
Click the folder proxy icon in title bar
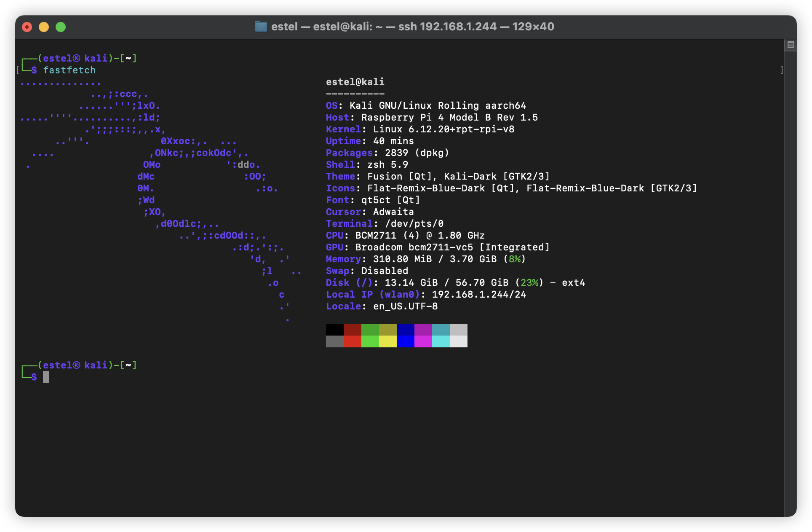[261, 27]
